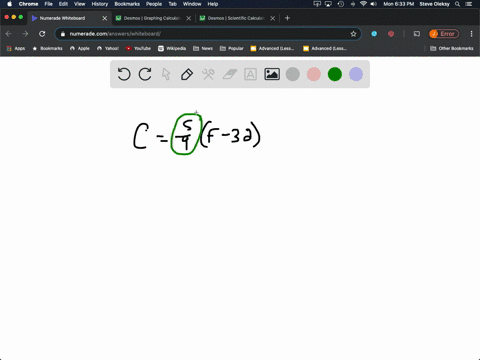Expand the Other Bookmarks folder
The width and height of the screenshot is (480, 360).
tap(452, 48)
